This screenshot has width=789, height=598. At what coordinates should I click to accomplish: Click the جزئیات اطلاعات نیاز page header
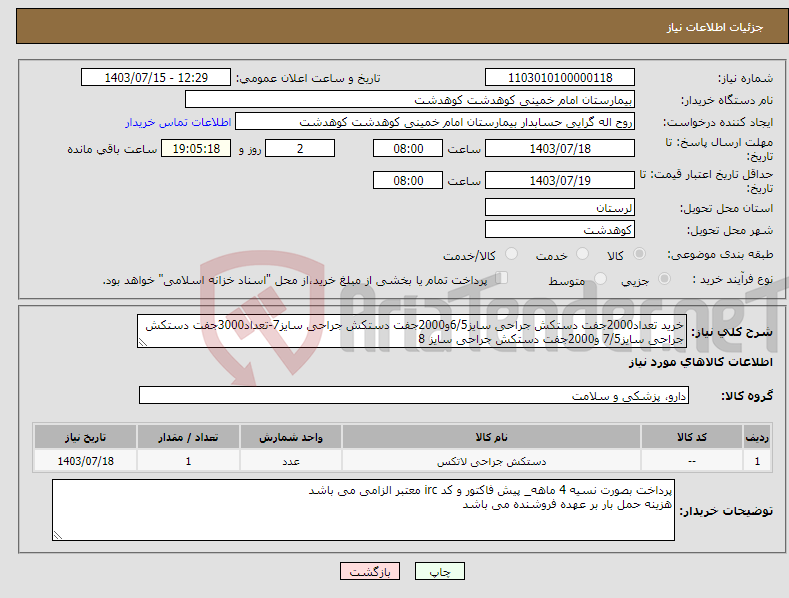click(x=715, y=27)
